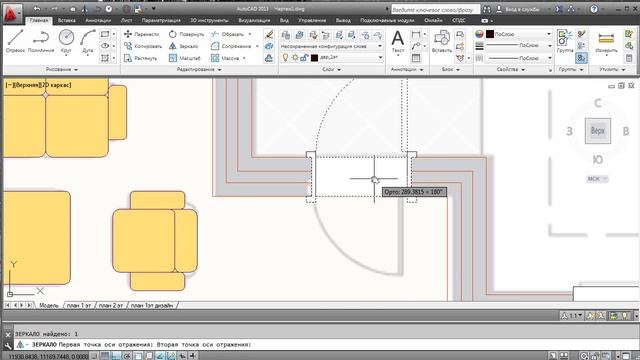Toggle the layer on/off lightbulb icon
This screenshot has width=640, height=360.
pyautogui.click(x=285, y=58)
